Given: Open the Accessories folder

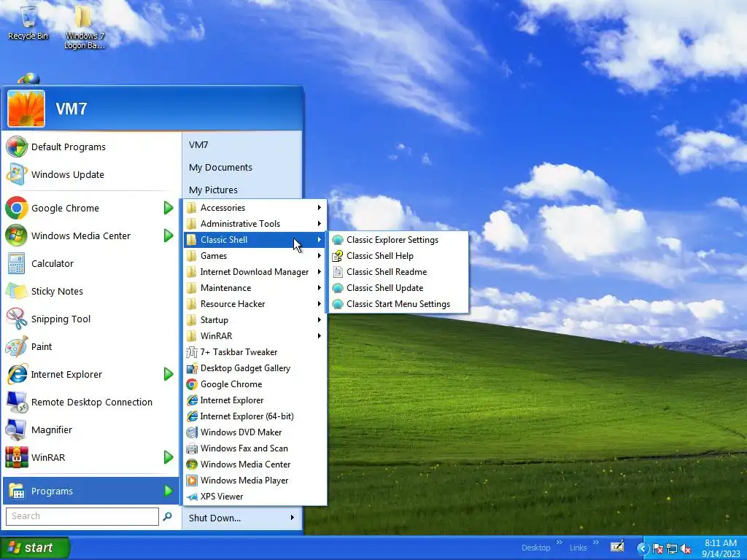Looking at the screenshot, I should [x=255, y=208].
